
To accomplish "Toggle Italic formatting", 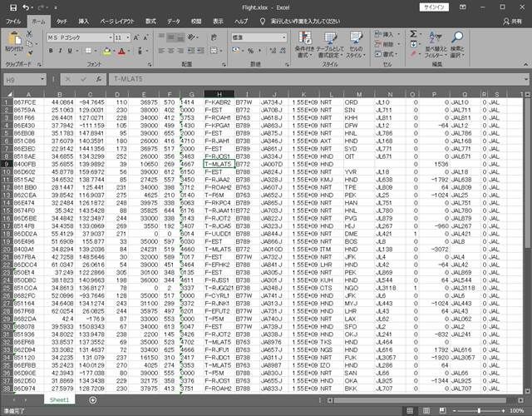I will tap(60, 51).
